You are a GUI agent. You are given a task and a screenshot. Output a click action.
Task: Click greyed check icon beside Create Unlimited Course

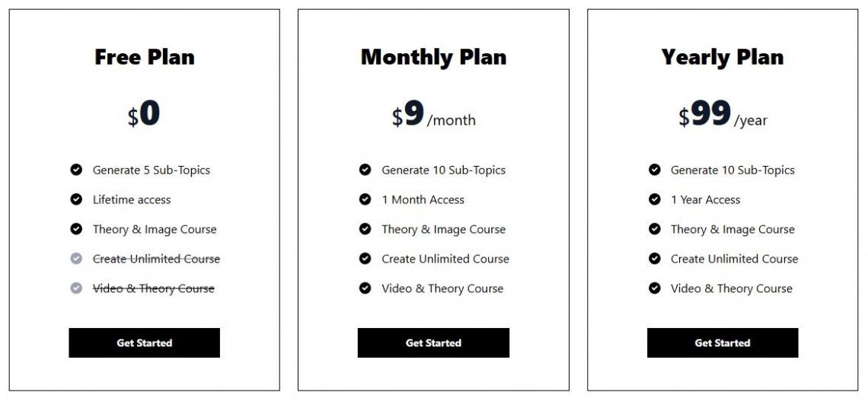[x=76, y=259]
